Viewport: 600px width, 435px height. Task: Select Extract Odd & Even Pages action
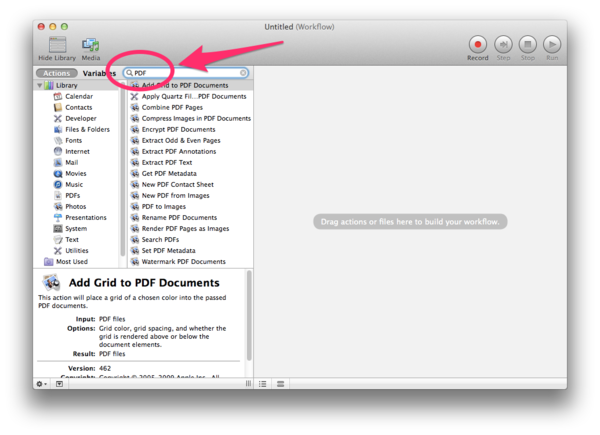190,140
